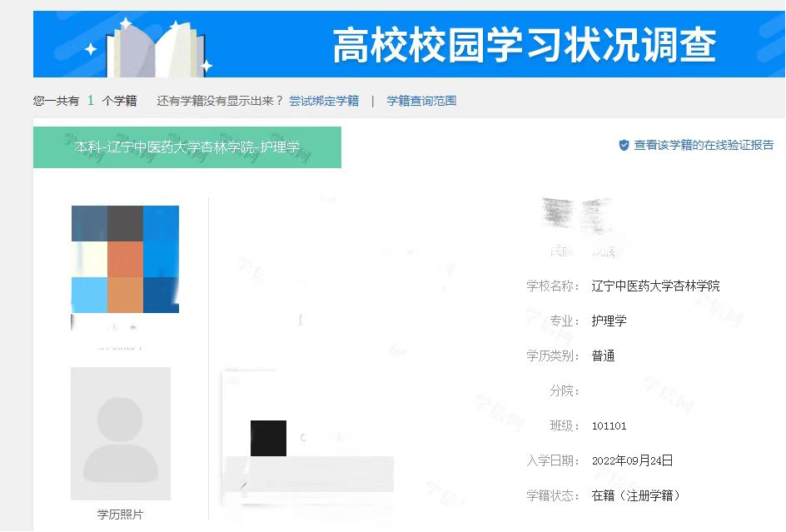Click the 高校校园学习状况调查 banner title
Image resolution: width=786 pixels, height=532 pixels.
tap(525, 45)
